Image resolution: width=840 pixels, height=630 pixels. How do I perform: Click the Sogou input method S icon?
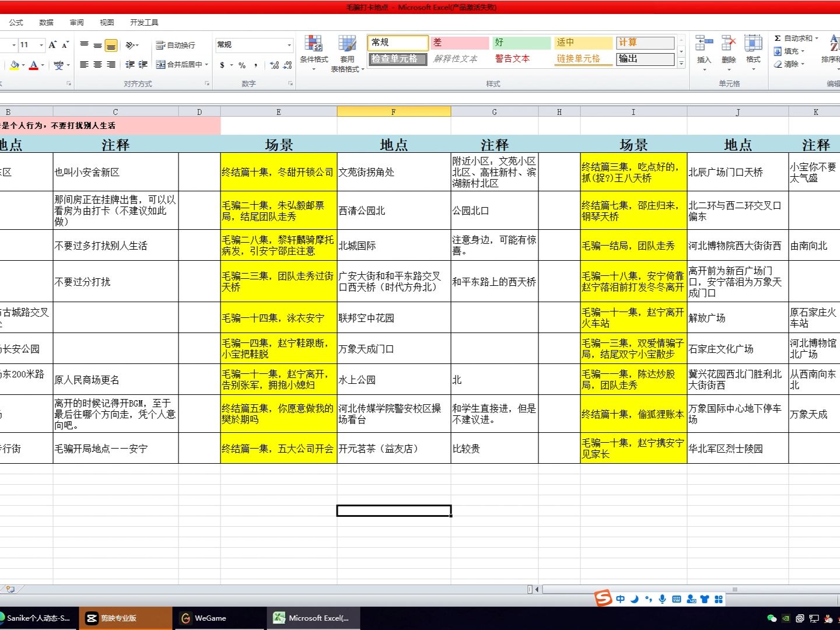(603, 598)
